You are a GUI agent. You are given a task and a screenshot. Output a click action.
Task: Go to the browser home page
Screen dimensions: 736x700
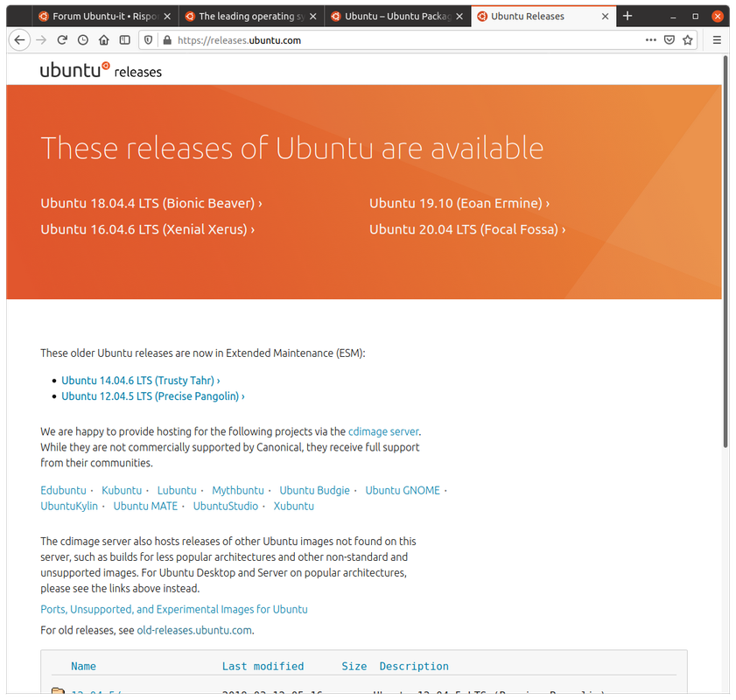click(x=104, y=40)
